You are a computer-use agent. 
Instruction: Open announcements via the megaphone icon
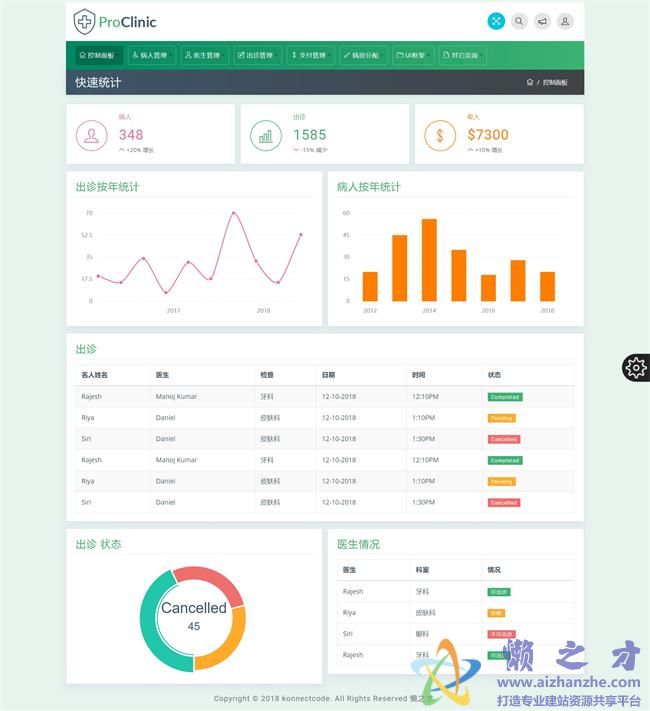click(542, 21)
